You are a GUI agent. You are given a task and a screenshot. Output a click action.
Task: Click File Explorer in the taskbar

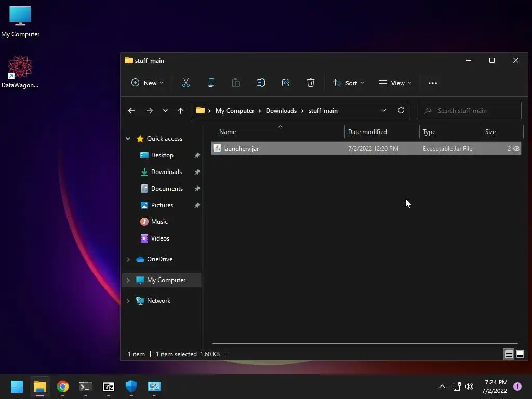39,387
